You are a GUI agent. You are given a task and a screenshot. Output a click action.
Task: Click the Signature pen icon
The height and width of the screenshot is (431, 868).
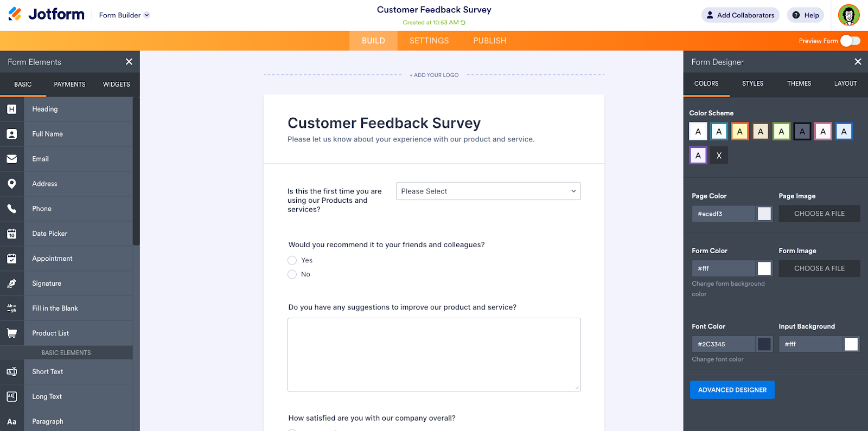[12, 284]
